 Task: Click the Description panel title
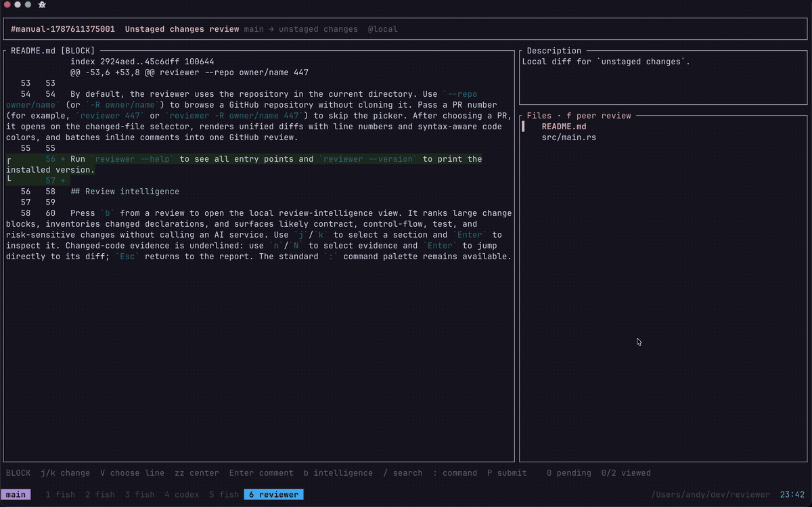pos(554,51)
